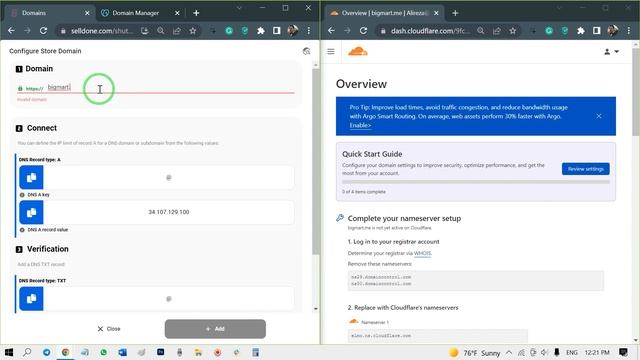Click the Quick Start Guide progress bar
This screenshot has width=640, height=360.
click(476, 182)
